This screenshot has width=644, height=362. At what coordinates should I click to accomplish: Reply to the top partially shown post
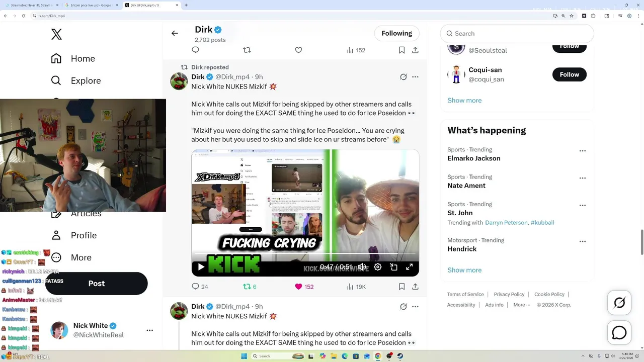click(x=196, y=50)
